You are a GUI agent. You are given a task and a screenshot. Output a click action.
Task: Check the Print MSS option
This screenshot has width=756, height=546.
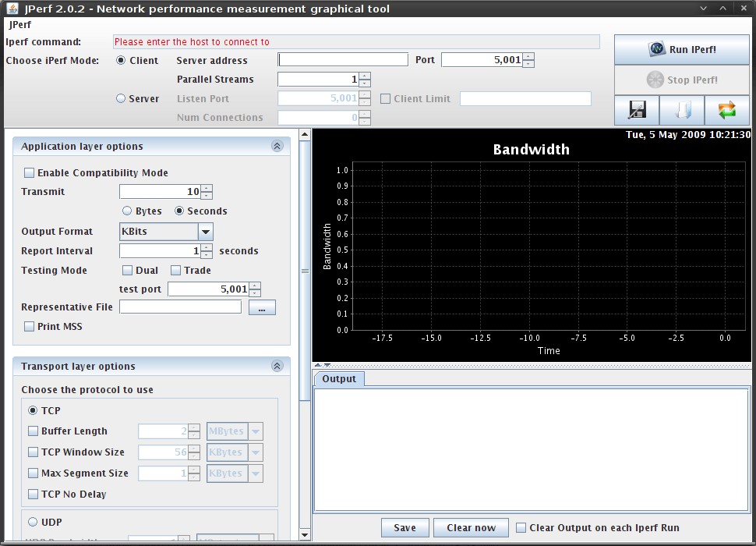(30, 327)
